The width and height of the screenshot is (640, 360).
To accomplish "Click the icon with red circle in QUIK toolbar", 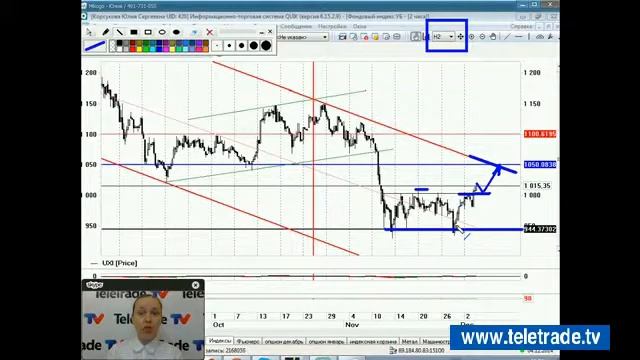I will [x=364, y=37].
